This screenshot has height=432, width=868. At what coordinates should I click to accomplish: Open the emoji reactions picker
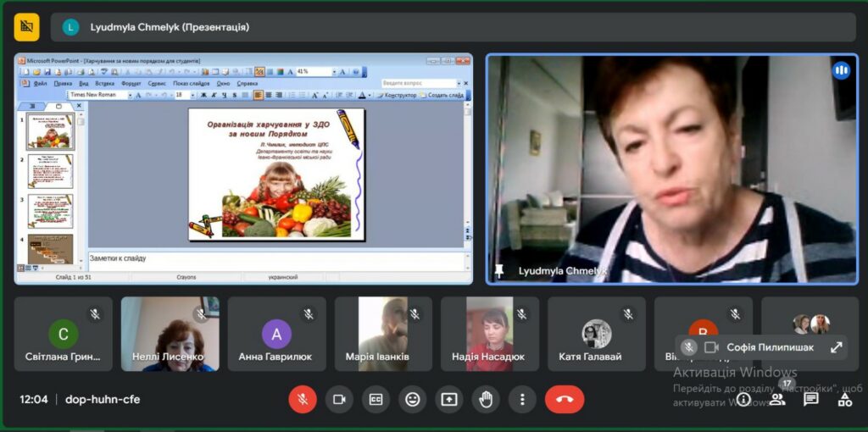[413, 399]
